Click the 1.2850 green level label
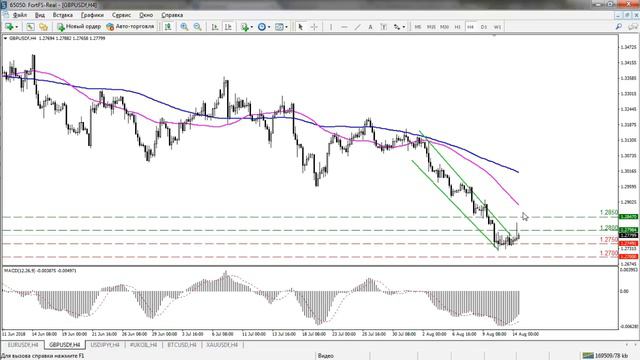This screenshot has width=640, height=360. coord(609,213)
